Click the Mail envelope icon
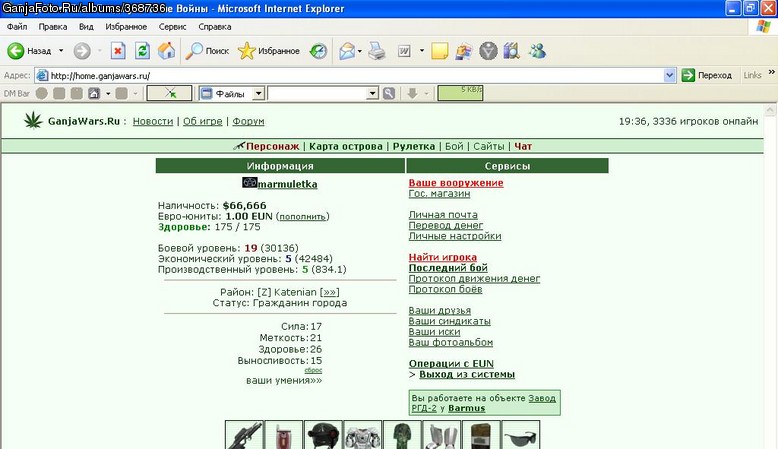Image resolution: width=778 pixels, height=449 pixels. [347, 51]
